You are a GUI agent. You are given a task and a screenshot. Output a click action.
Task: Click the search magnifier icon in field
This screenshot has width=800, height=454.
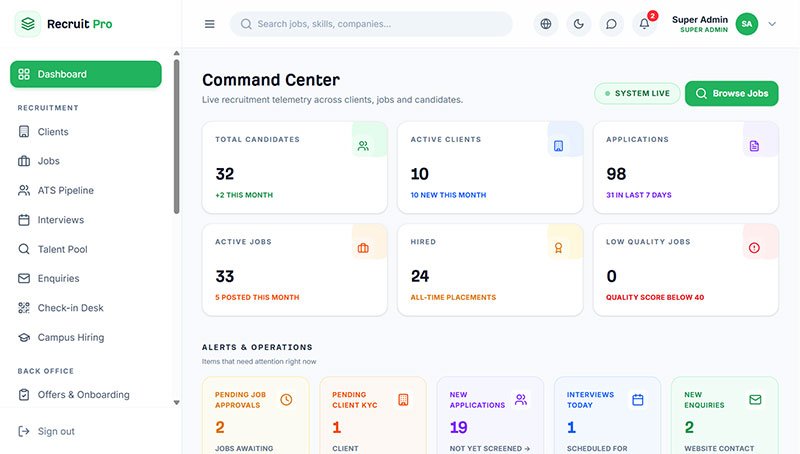click(246, 24)
